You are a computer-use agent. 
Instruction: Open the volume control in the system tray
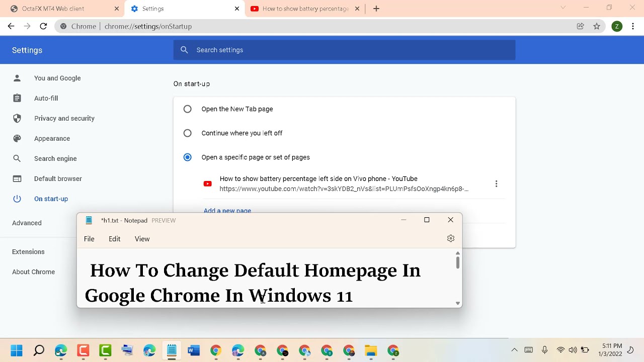click(573, 350)
